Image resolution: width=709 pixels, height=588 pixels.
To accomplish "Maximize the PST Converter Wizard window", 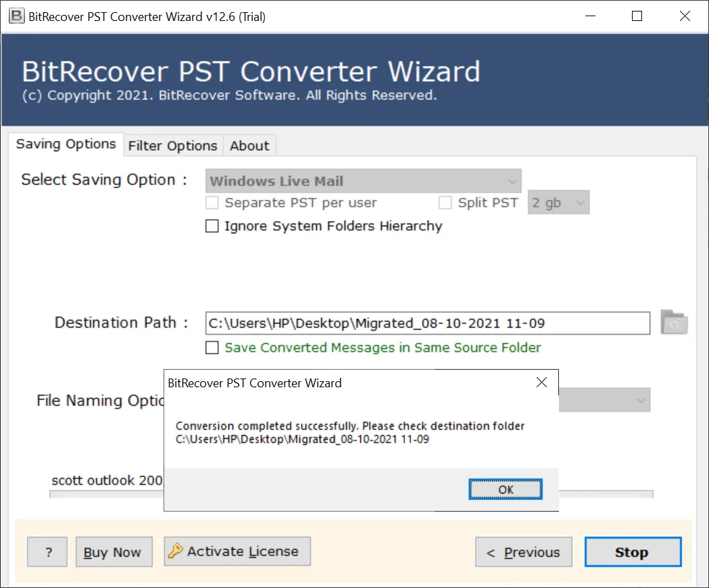I will click(x=637, y=17).
